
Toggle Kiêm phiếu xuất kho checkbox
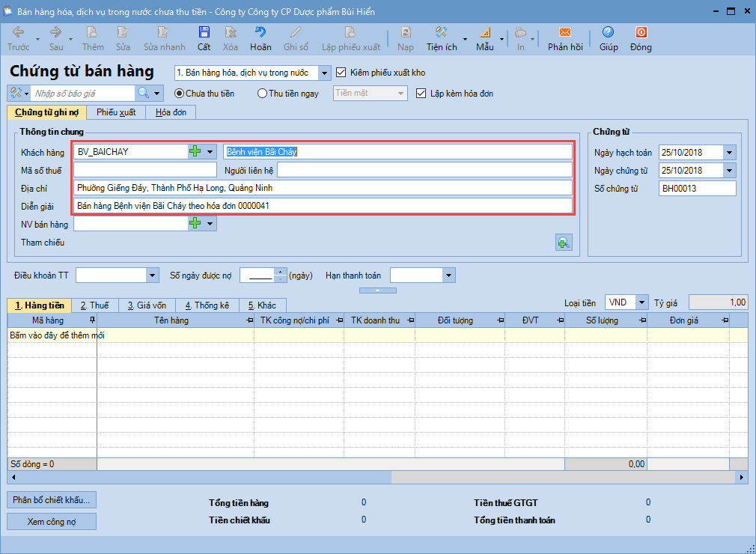tap(342, 73)
